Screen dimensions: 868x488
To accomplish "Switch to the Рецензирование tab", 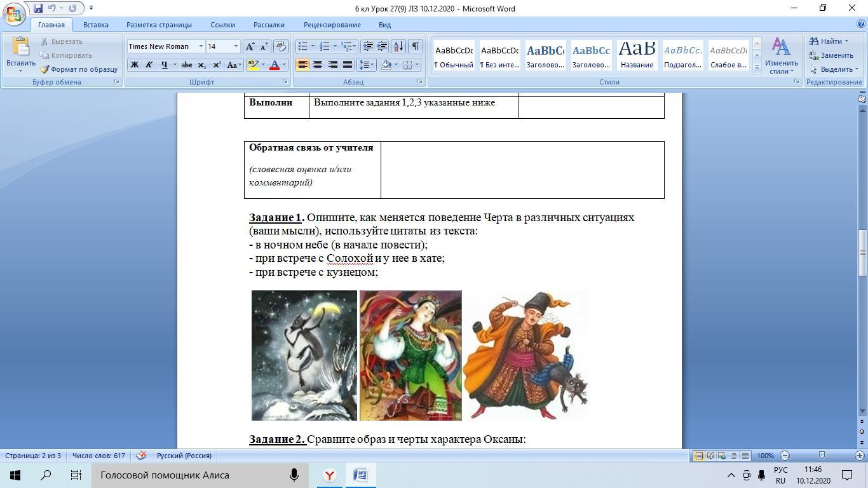I will [332, 25].
